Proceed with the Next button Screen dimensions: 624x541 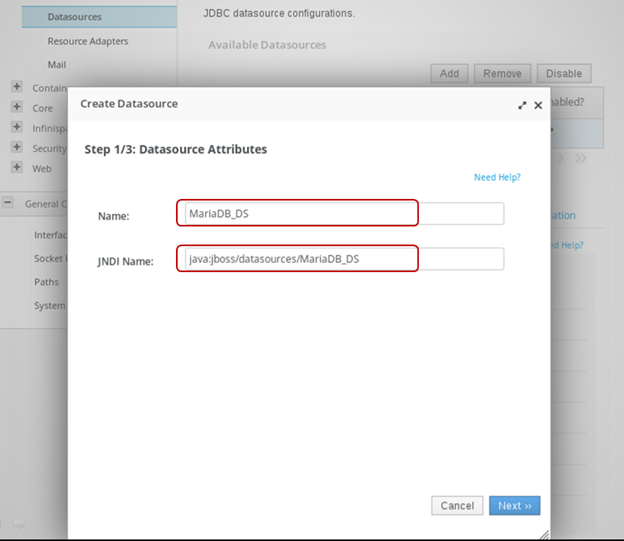coord(515,506)
